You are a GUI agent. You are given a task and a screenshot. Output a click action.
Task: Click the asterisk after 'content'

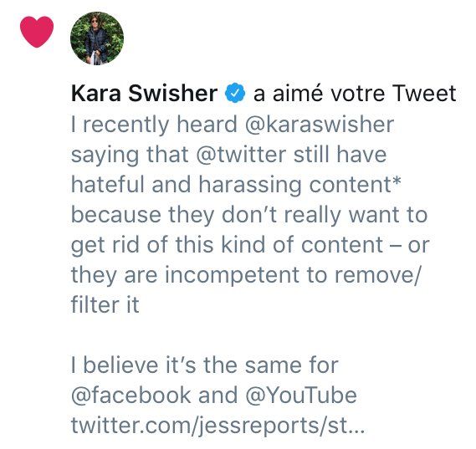point(397,181)
